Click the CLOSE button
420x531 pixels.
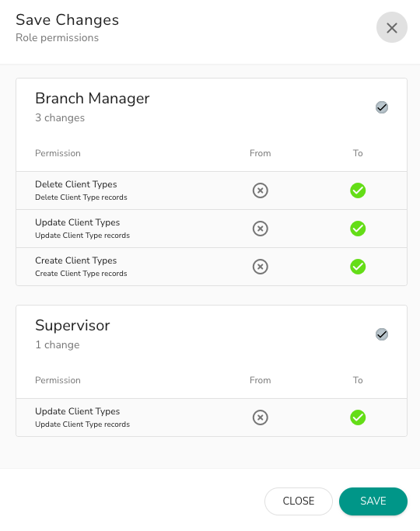(299, 501)
